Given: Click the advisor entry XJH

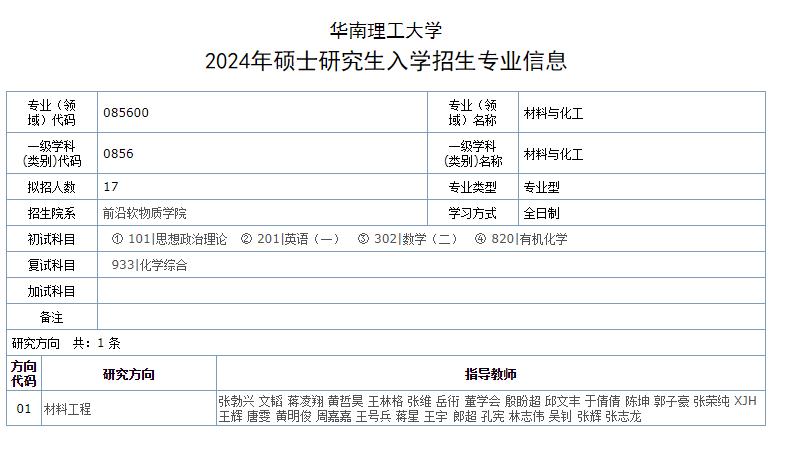Looking at the screenshot, I should tap(745, 401).
